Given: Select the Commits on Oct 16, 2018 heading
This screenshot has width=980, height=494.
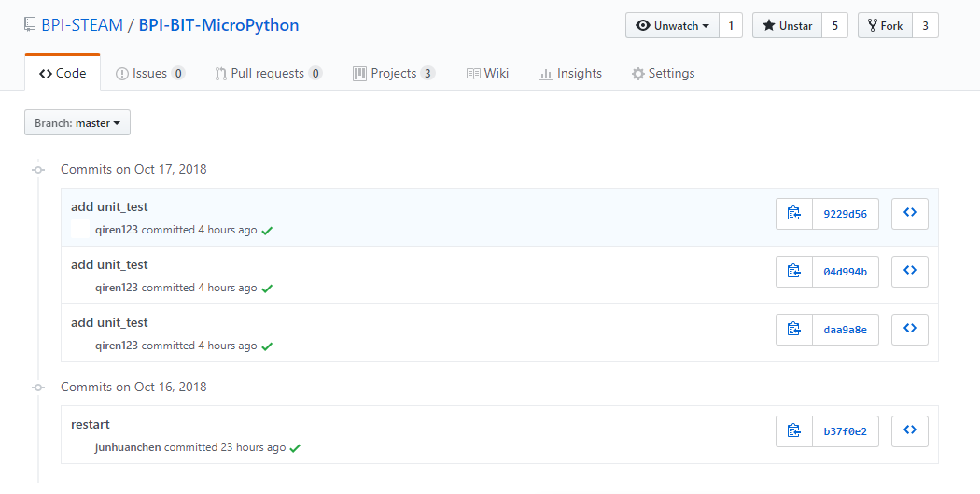Looking at the screenshot, I should (133, 387).
